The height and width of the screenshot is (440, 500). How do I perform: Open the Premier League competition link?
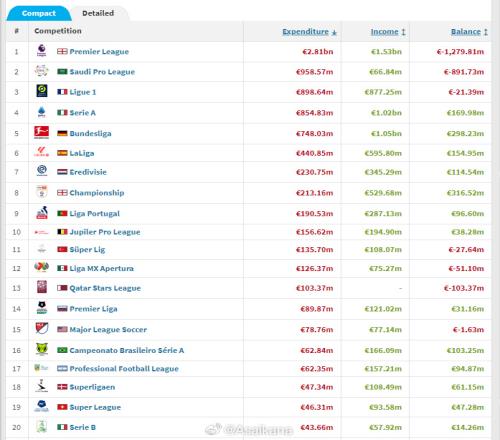point(99,52)
